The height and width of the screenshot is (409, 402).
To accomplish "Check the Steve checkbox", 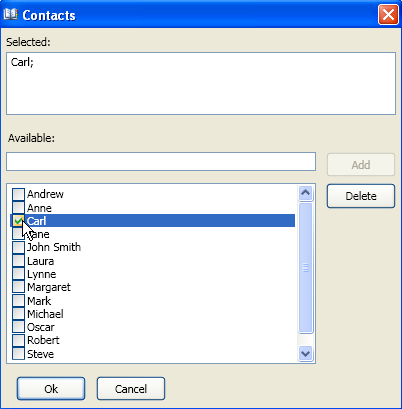I will (18, 354).
